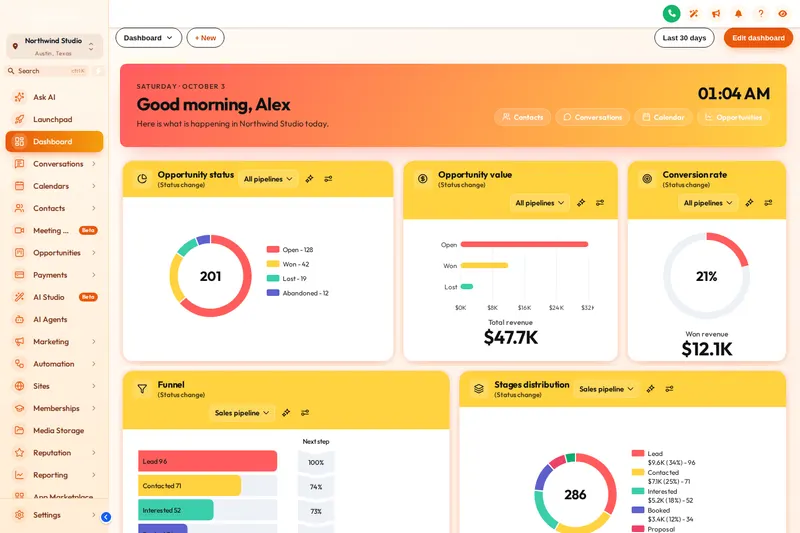The width and height of the screenshot is (800, 533).
Task: Open Sales pipeline dropdown in Stages distribution
Action: [x=606, y=389]
